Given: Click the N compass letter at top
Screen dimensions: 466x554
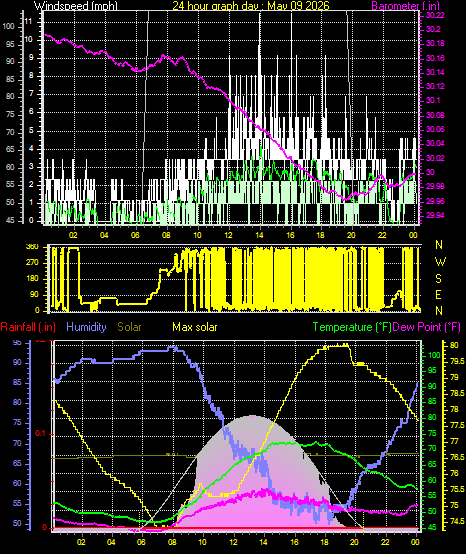Looking at the screenshot, I should tap(439, 244).
